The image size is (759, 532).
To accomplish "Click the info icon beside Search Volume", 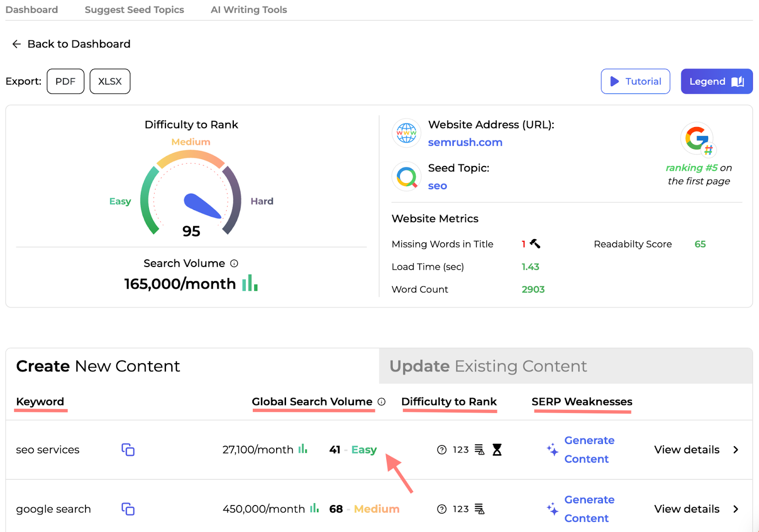I will click(234, 264).
